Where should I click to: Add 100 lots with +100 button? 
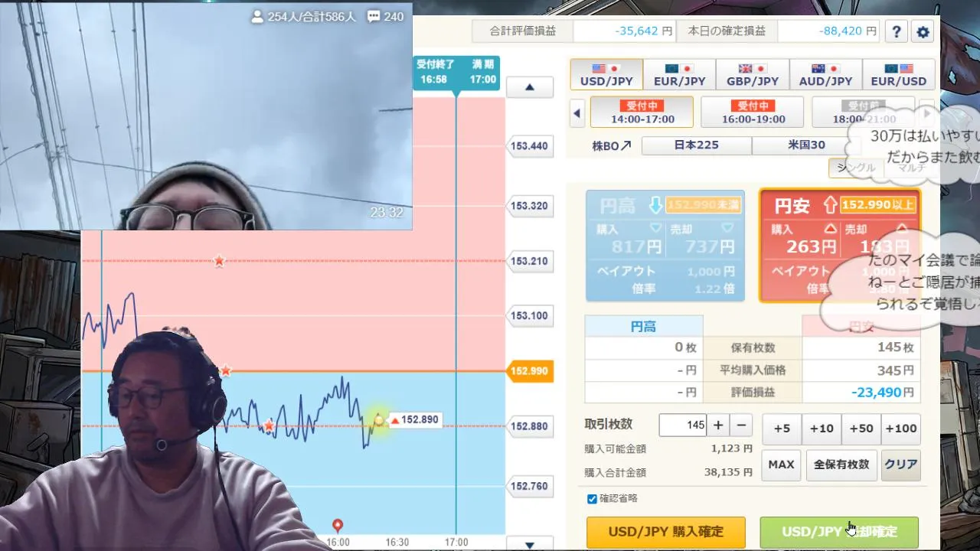coord(900,429)
